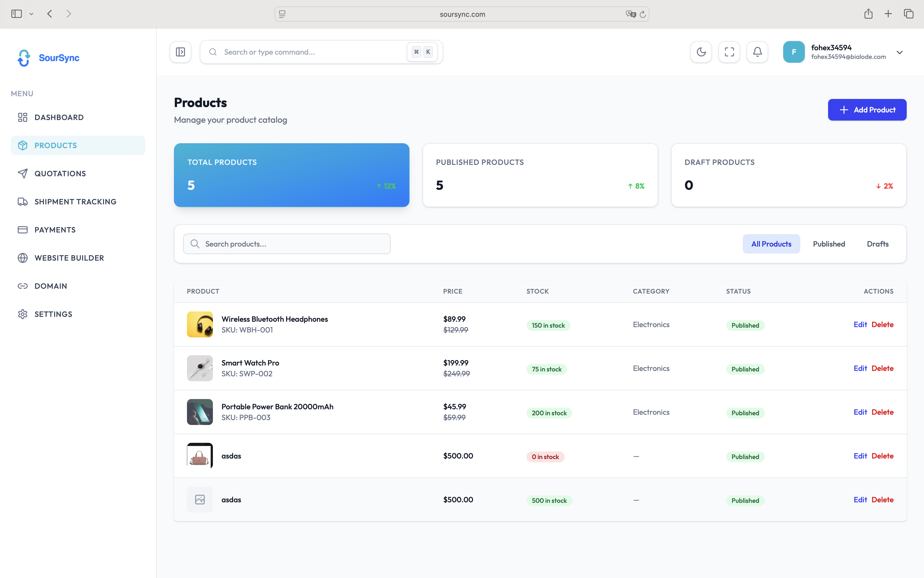Click the Wireless Bluetooth Headphones thumbnail

[200, 324]
